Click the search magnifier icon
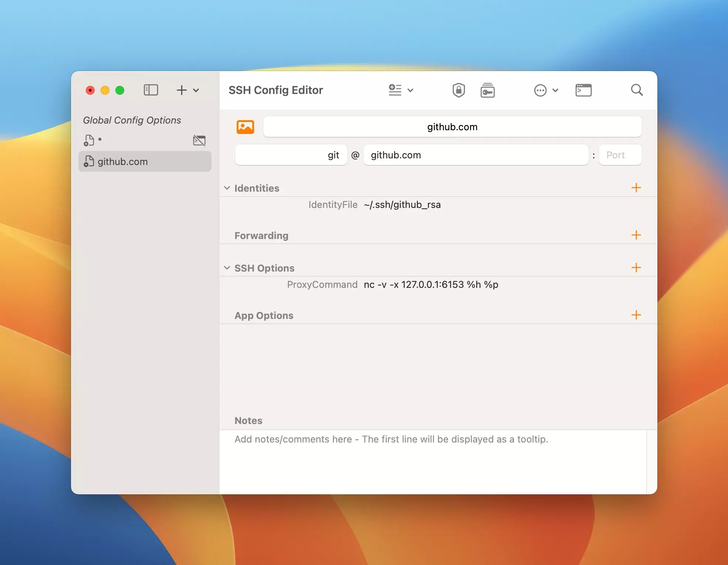Image resolution: width=728 pixels, height=565 pixels. tap(636, 90)
